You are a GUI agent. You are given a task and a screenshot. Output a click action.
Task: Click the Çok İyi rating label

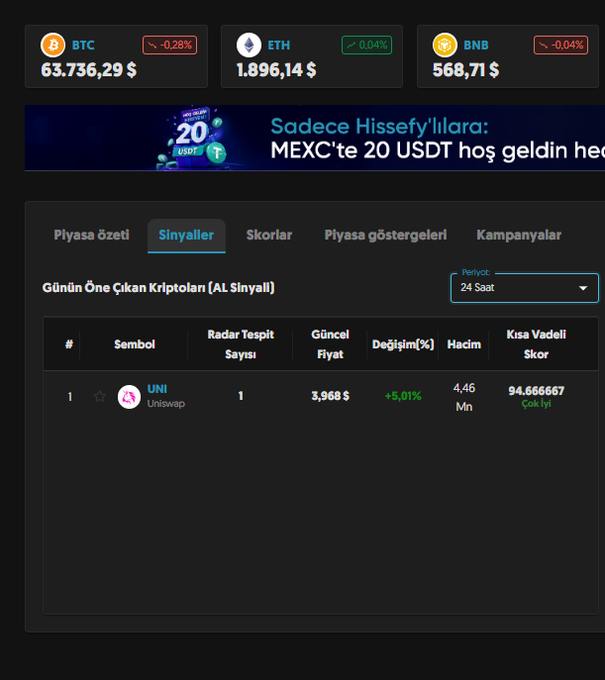coord(536,404)
